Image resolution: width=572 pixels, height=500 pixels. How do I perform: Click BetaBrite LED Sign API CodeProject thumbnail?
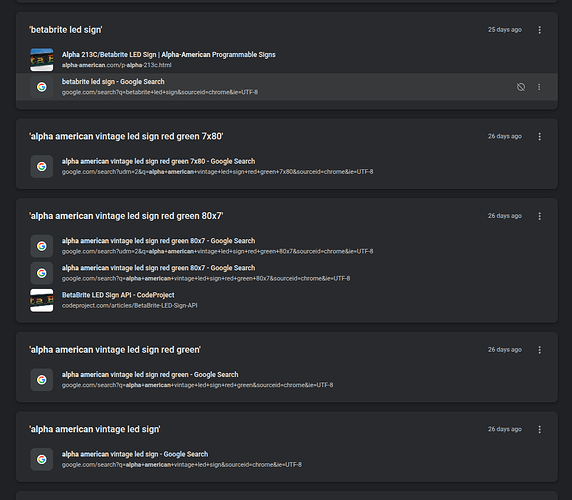[42, 301]
